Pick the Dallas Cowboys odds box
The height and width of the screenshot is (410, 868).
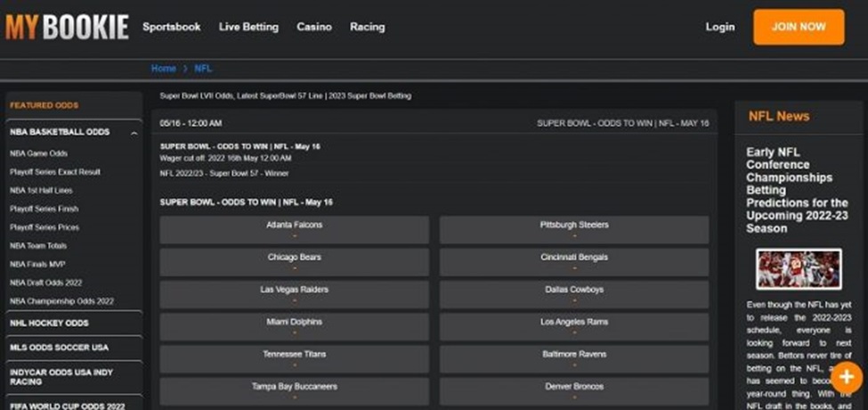click(574, 294)
